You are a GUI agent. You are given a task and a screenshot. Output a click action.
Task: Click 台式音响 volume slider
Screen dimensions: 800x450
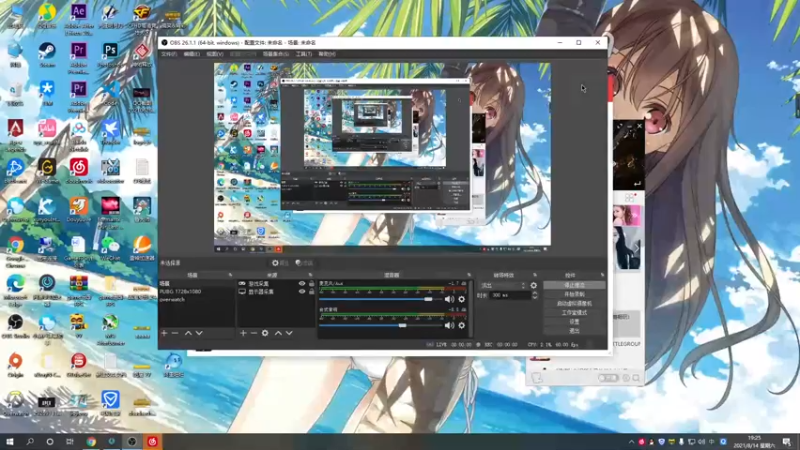(x=380, y=326)
